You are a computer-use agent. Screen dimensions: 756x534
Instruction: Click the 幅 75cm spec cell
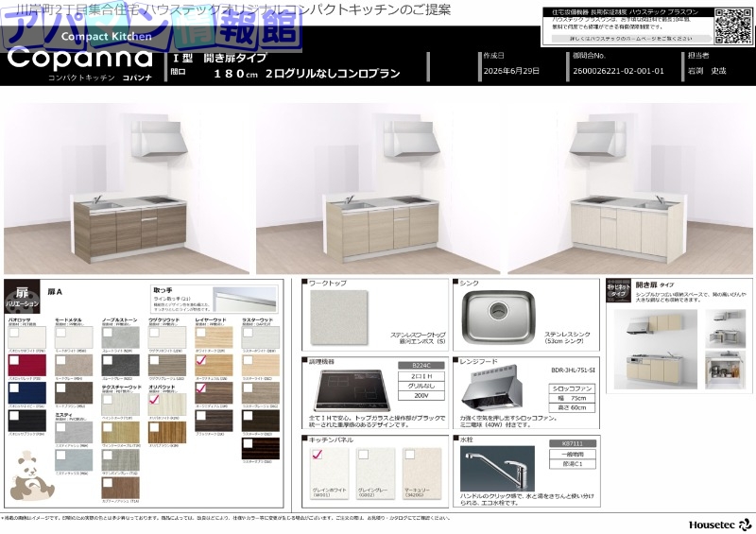tap(572, 398)
